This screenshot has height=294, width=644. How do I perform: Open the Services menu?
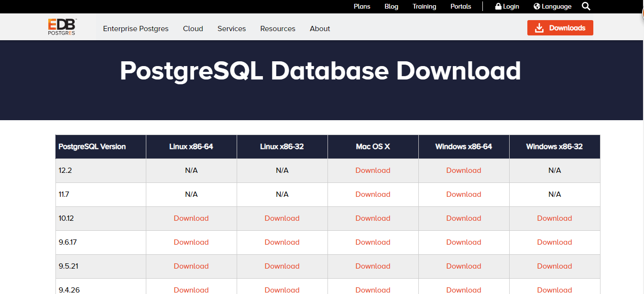tap(231, 29)
